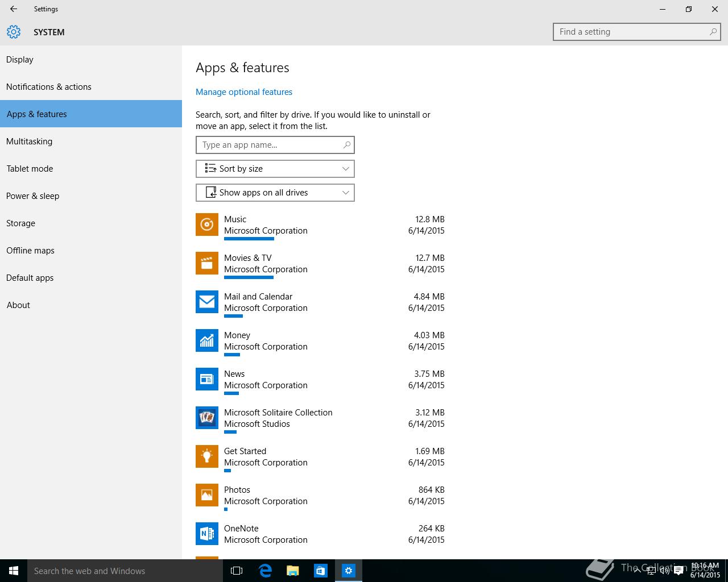
Task: Open Default apps settings
Action: pos(91,277)
